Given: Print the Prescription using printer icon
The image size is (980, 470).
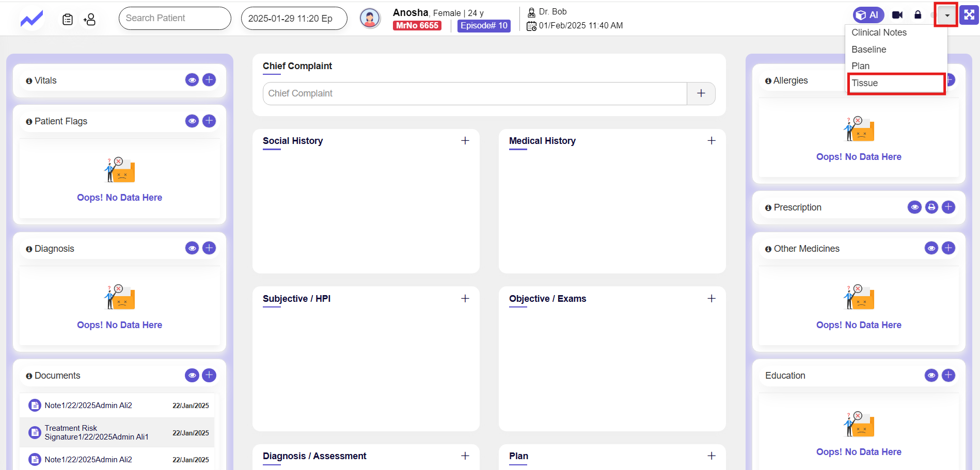Looking at the screenshot, I should (931, 207).
